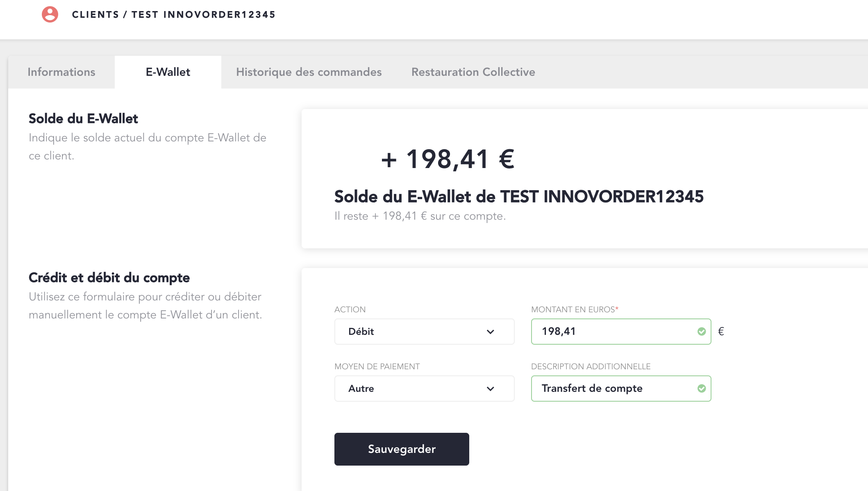Click the TEST INNOVORDER12345 breadcrumb title
Screen dimensions: 868x491
203,15
